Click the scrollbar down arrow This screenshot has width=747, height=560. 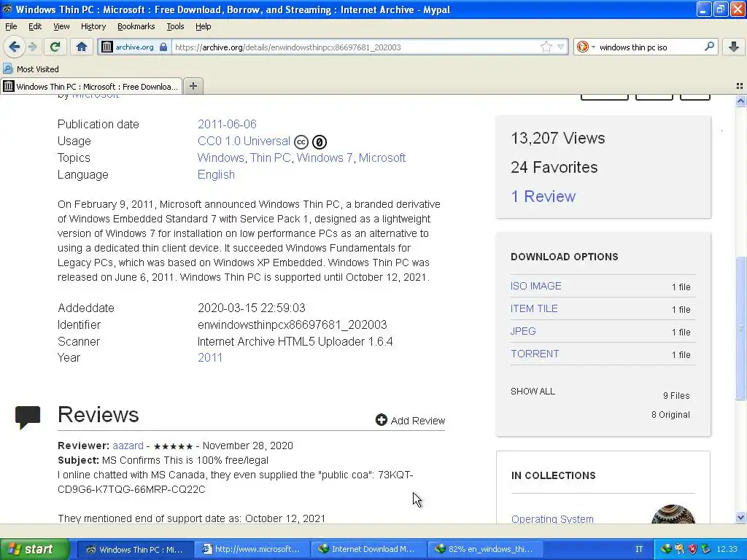pyautogui.click(x=740, y=518)
